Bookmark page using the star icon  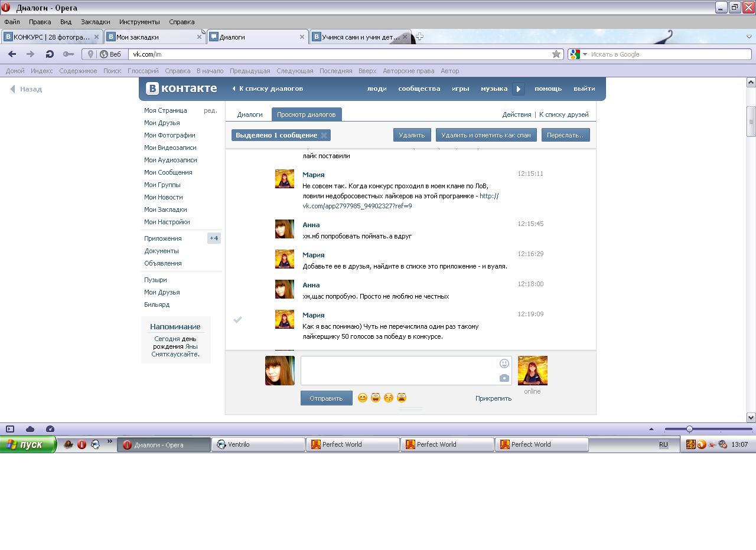click(556, 54)
